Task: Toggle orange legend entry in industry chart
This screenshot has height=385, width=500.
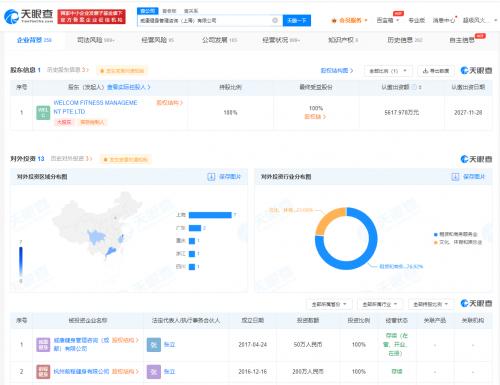Action: click(x=458, y=242)
